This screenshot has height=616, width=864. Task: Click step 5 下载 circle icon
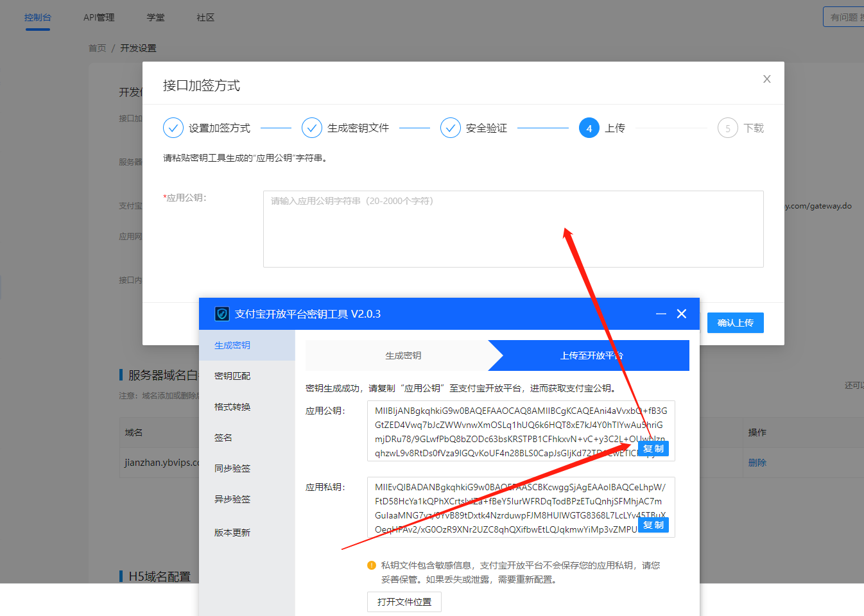pyautogui.click(x=728, y=128)
